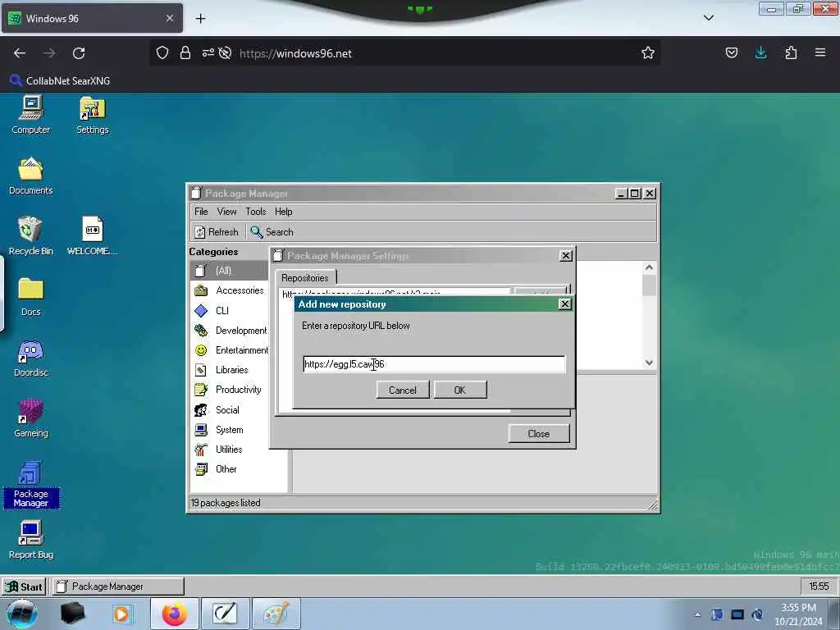Open the Gameing shortcut icon

30,418
